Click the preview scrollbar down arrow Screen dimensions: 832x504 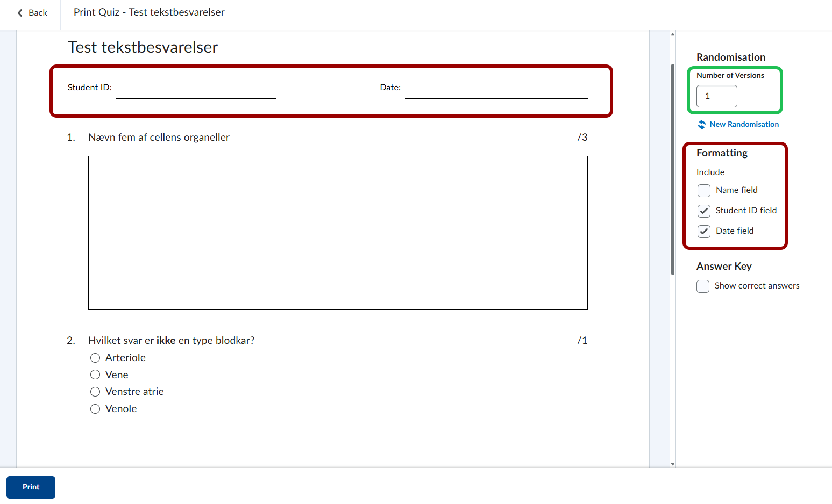tap(673, 464)
